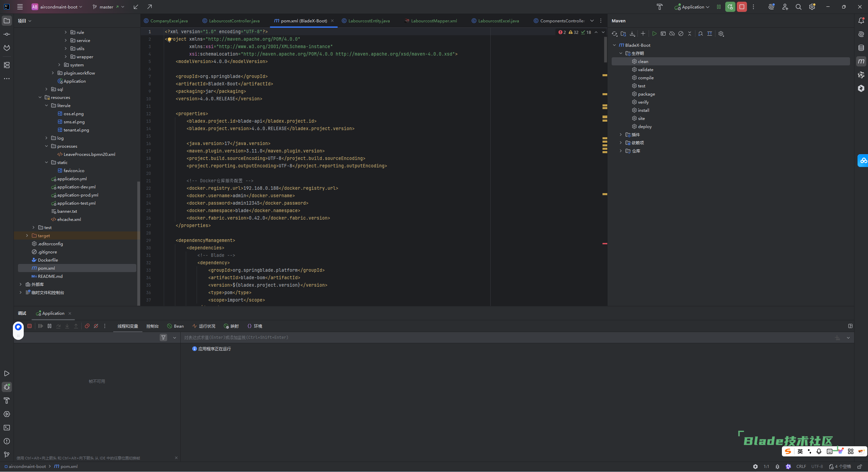Image resolution: width=868 pixels, height=472 pixels.
Task: Toggle Maven skip tests mode icon
Action: coord(681,34)
